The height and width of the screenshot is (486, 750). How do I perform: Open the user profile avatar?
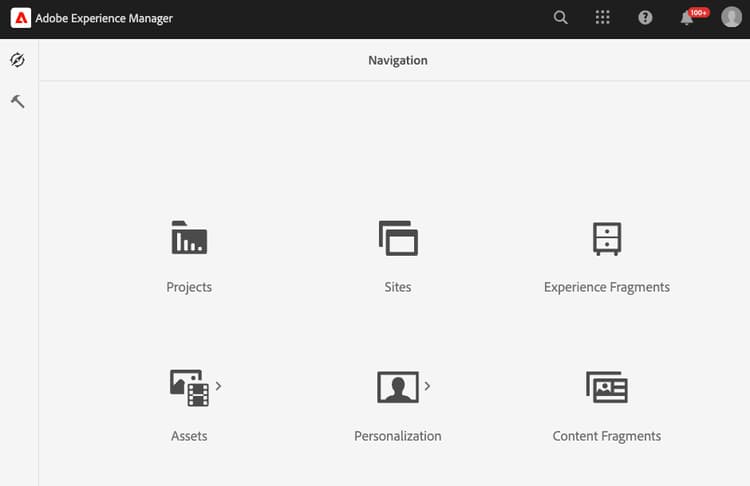coord(731,18)
